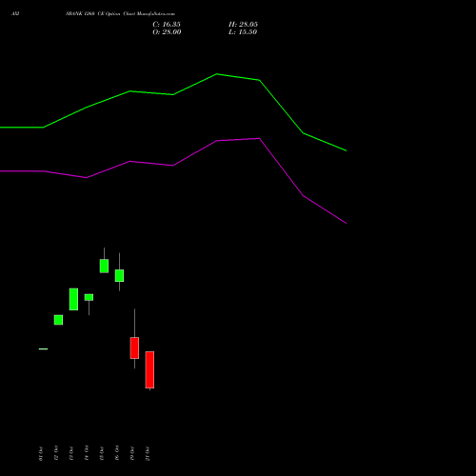Screen dimensions: 476x476
Task: Select the red candlestick with the long upper wick
Action: pos(134,347)
